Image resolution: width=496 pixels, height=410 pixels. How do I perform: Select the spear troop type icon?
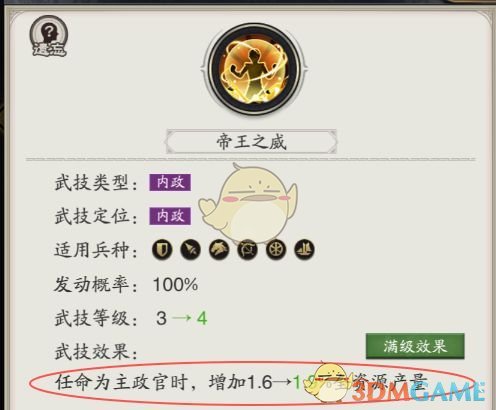190,250
